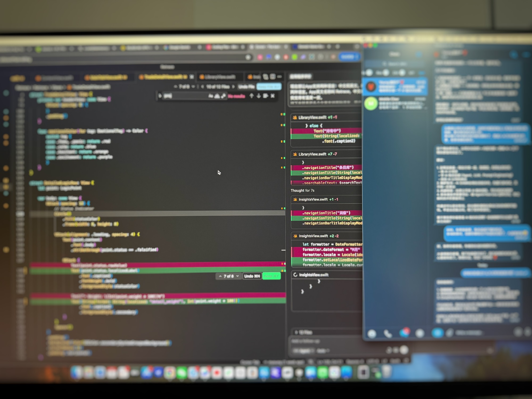Image resolution: width=532 pixels, height=399 pixels.
Task: Go to next file in 10 of 12 Files
Action: tap(233, 87)
